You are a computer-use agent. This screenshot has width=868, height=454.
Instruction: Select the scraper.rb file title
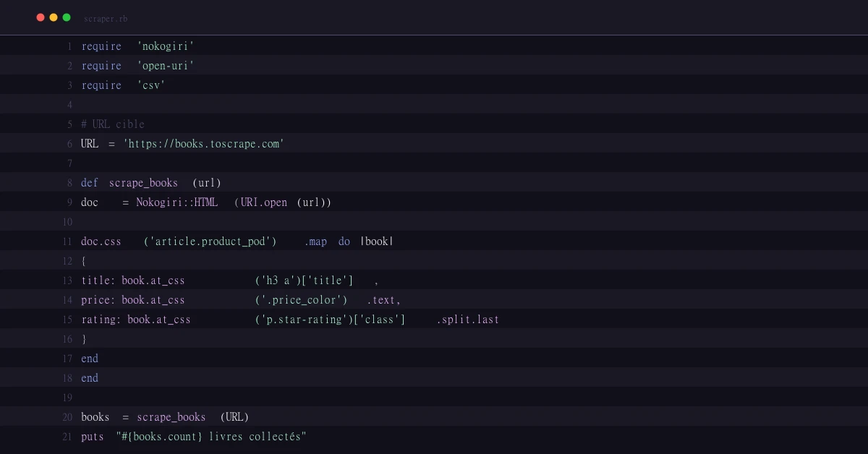tap(106, 18)
